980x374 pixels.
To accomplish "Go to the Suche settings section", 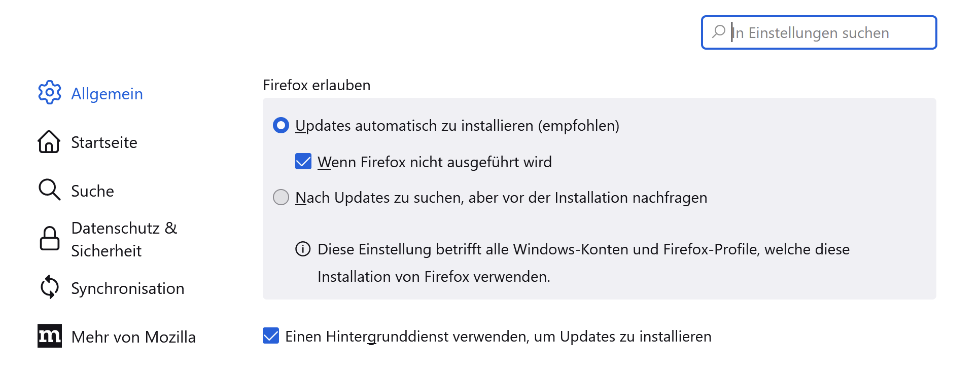I will click(92, 191).
